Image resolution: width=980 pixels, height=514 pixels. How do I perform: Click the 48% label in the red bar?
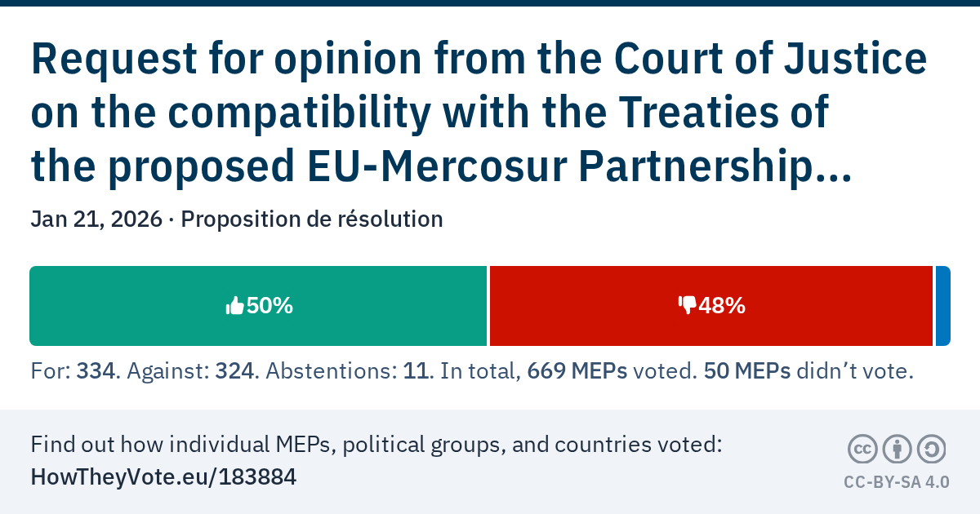click(x=721, y=306)
